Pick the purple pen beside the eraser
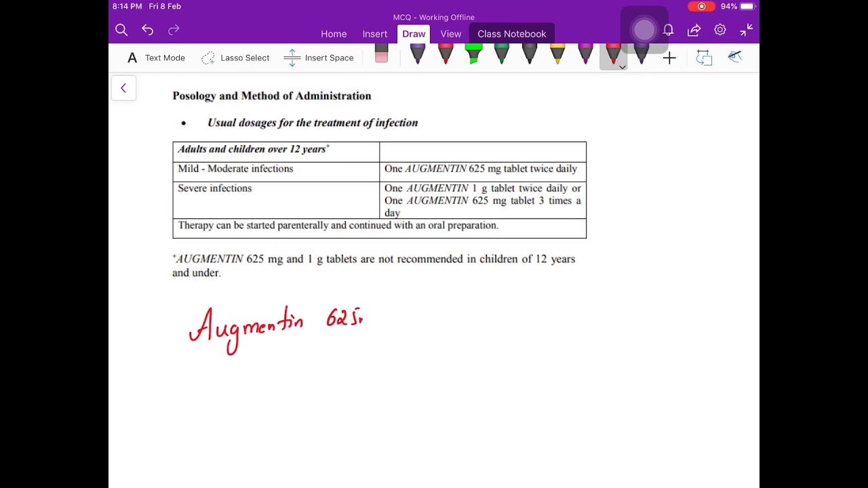The image size is (868, 488). point(418,54)
